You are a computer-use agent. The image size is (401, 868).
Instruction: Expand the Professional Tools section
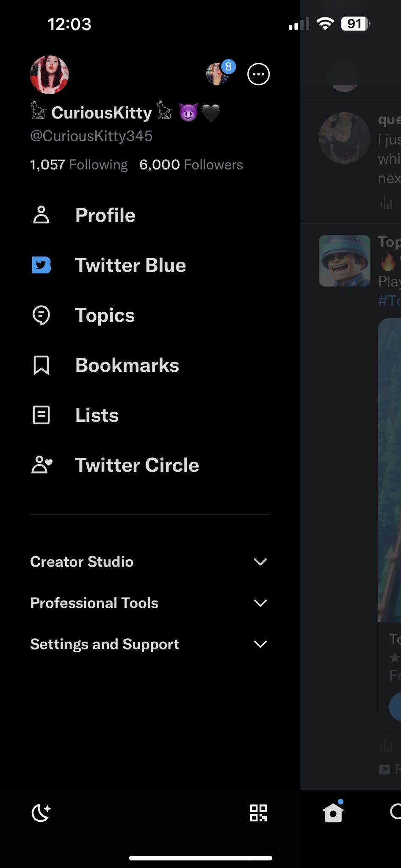[x=150, y=603]
